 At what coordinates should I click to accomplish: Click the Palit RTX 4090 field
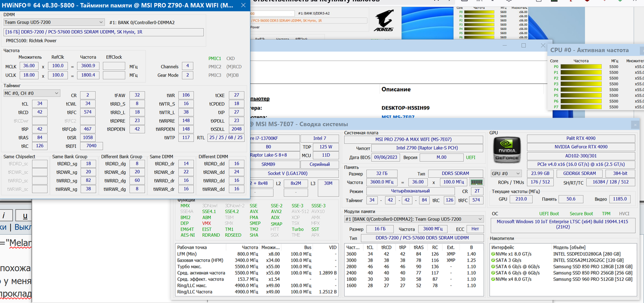click(581, 138)
